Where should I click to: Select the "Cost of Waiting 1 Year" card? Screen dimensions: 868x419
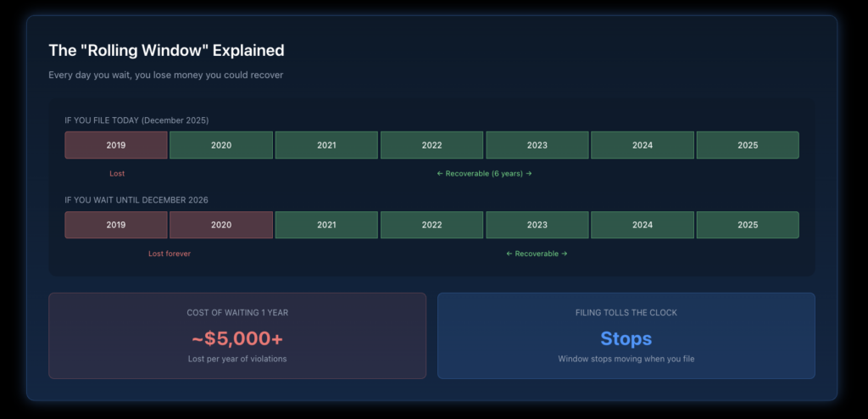pos(237,336)
